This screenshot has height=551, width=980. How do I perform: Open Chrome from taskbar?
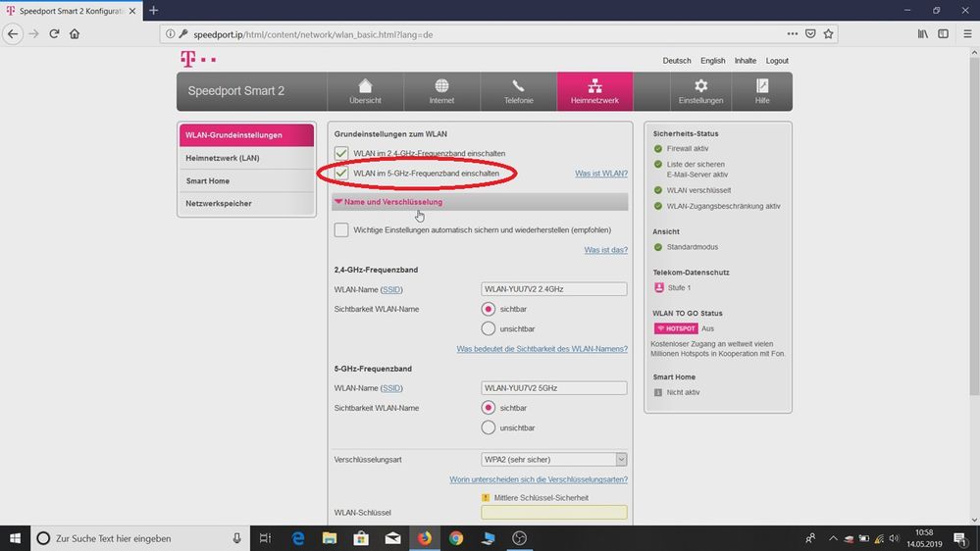[x=455, y=538]
